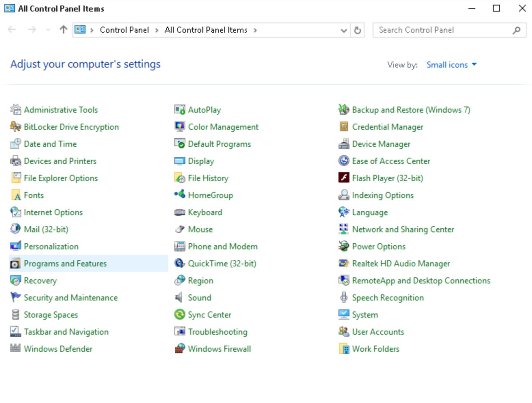Click the Security and Maintenance flag icon
This screenshot has width=532, height=403.
[16, 297]
